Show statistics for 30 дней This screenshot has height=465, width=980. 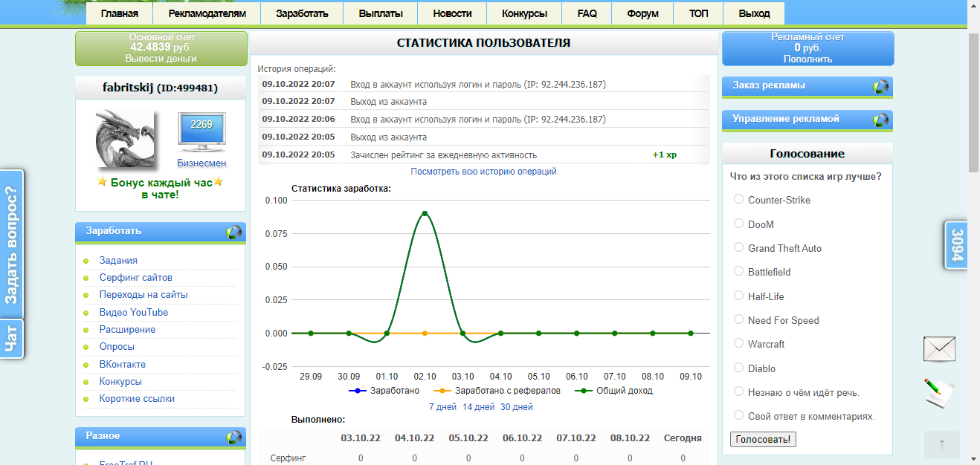point(517,407)
